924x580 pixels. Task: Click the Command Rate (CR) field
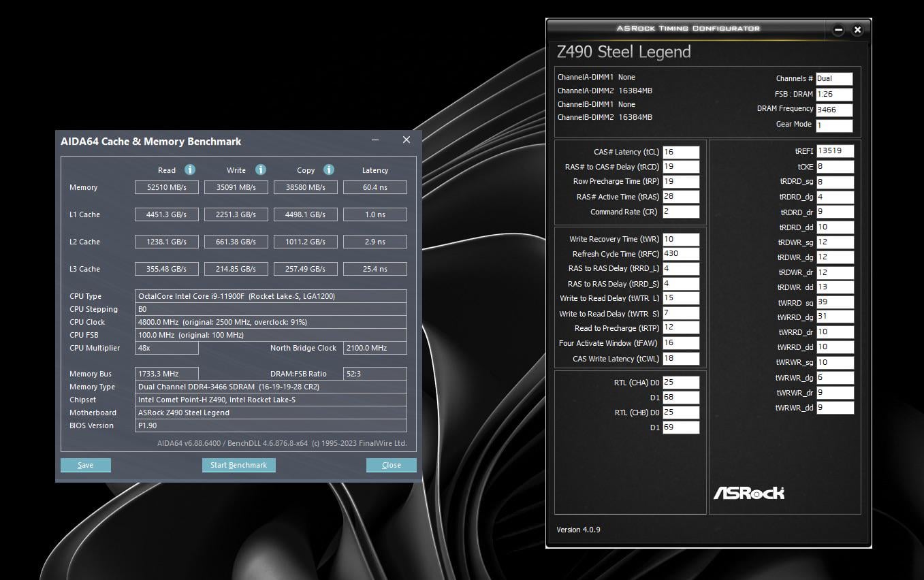[681, 212]
